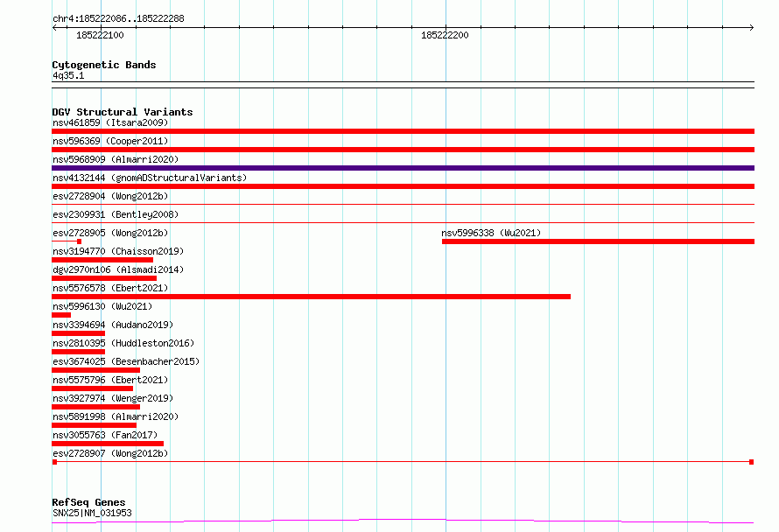Select the 4q35.1 band label
Screen dimensions: 779x532
click(x=68, y=75)
